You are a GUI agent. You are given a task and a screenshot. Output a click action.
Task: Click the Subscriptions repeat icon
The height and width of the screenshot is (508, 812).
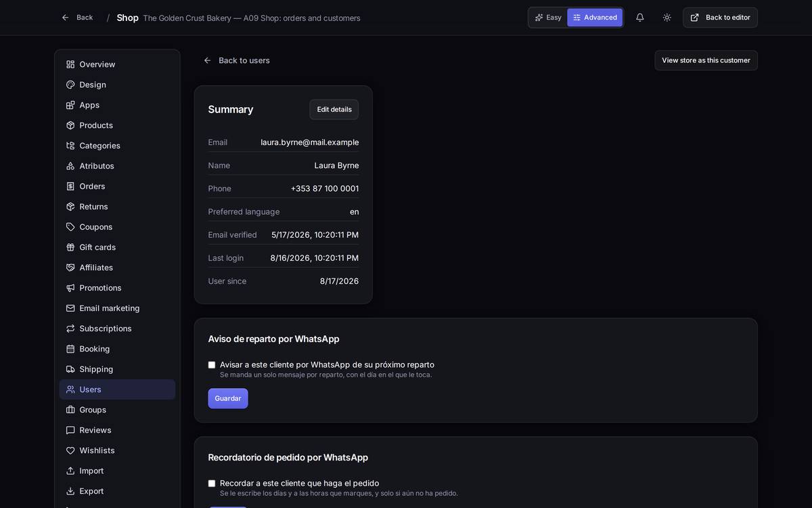tap(70, 329)
